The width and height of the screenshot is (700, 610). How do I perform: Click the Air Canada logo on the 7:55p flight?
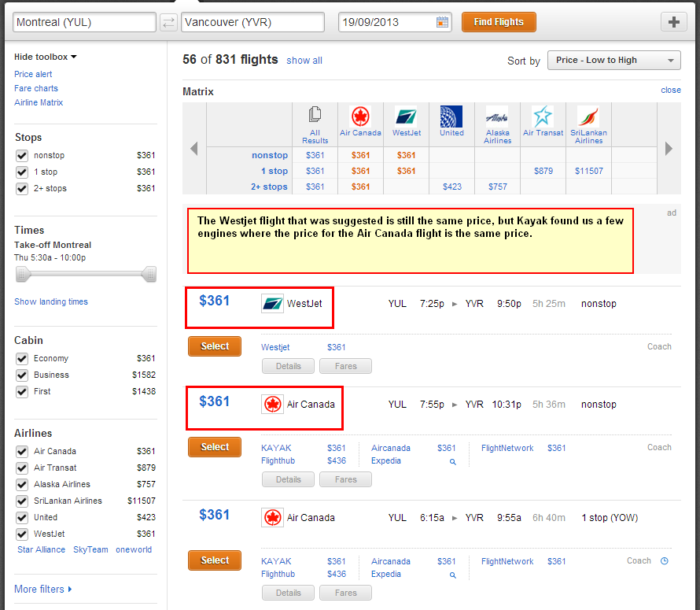[272, 405]
